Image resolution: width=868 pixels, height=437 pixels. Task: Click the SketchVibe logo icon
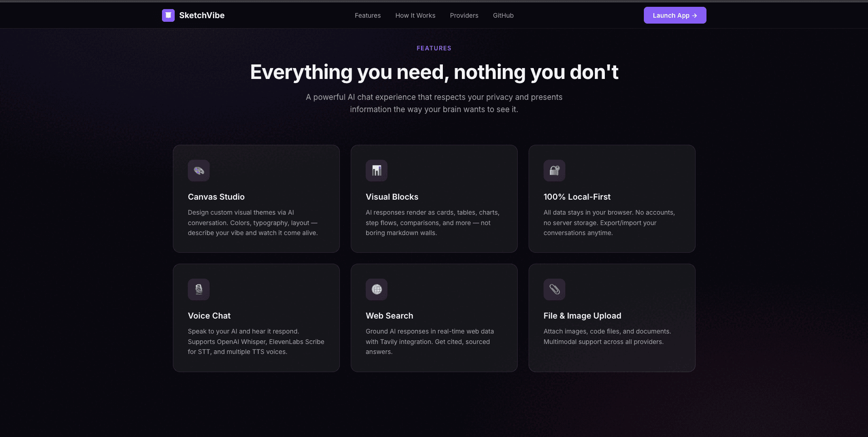pos(168,15)
